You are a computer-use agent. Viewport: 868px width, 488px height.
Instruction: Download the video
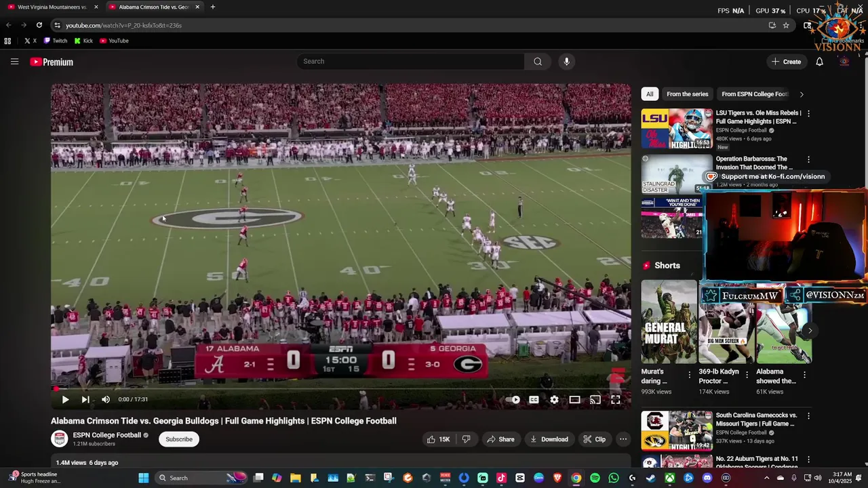point(549,439)
